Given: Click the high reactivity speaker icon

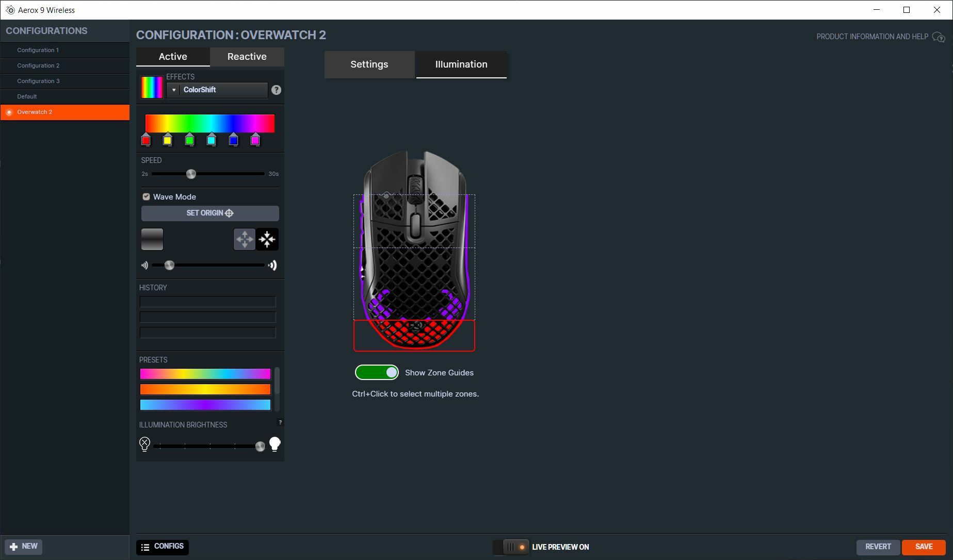Looking at the screenshot, I should tap(273, 265).
